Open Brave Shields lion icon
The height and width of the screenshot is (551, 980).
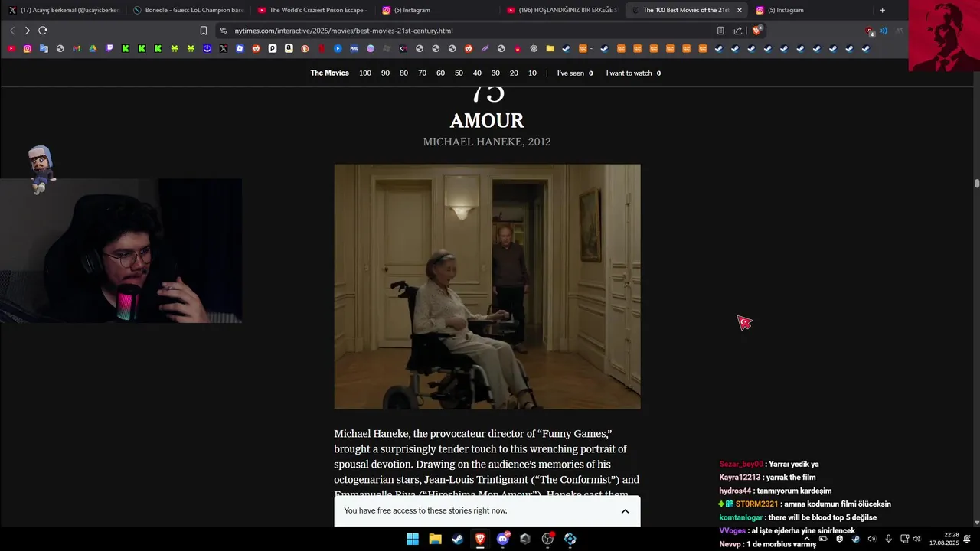(x=757, y=31)
